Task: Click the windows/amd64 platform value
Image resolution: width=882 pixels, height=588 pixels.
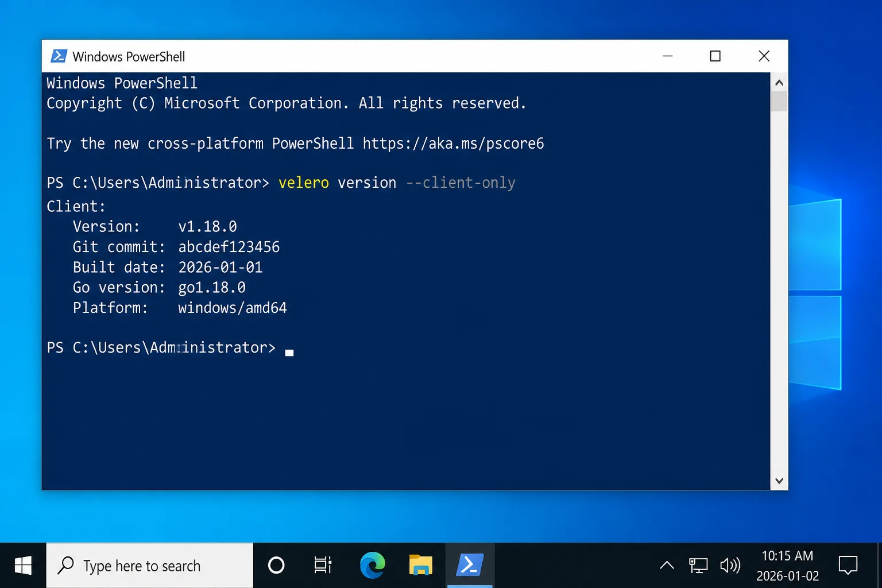Action: point(233,308)
